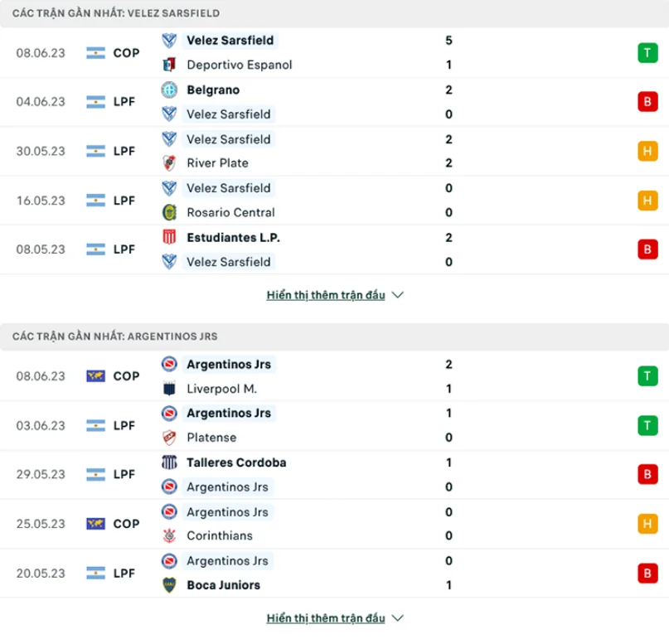Select the Deportivo Espanol club logo
This screenshot has width=669, height=644.
(x=170, y=65)
